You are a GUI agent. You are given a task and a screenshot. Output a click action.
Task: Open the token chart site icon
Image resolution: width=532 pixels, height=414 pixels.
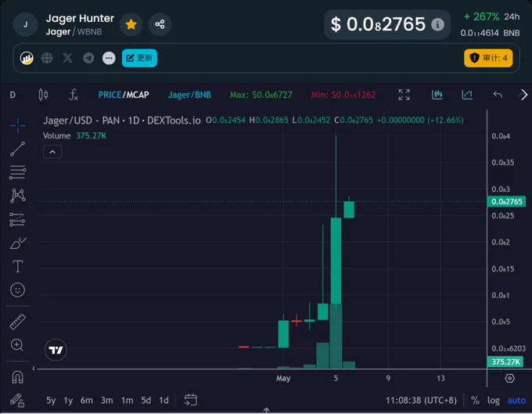point(27,58)
